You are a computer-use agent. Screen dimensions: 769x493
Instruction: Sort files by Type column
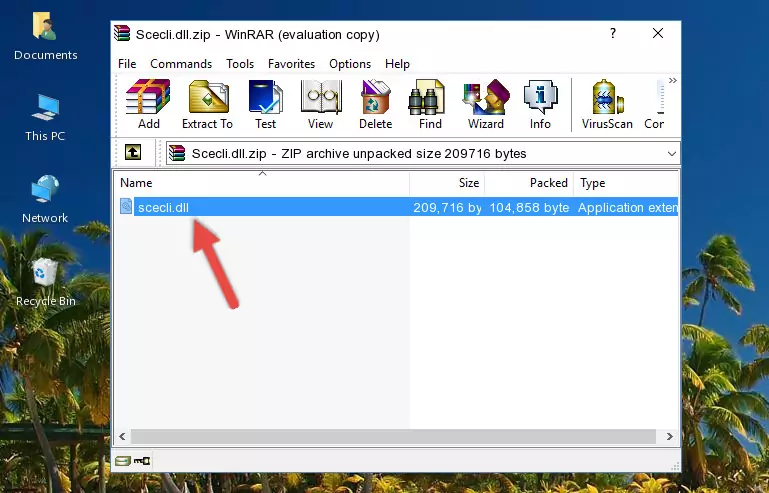626,183
